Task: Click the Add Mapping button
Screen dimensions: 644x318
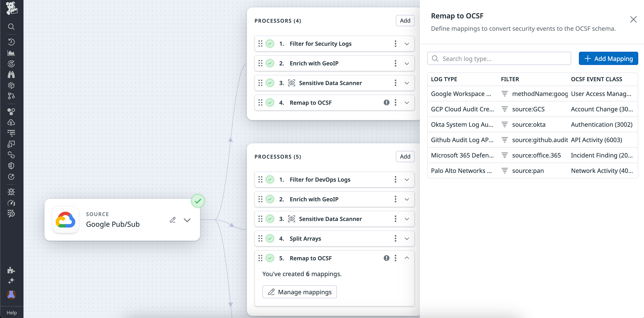Action: pyautogui.click(x=609, y=58)
